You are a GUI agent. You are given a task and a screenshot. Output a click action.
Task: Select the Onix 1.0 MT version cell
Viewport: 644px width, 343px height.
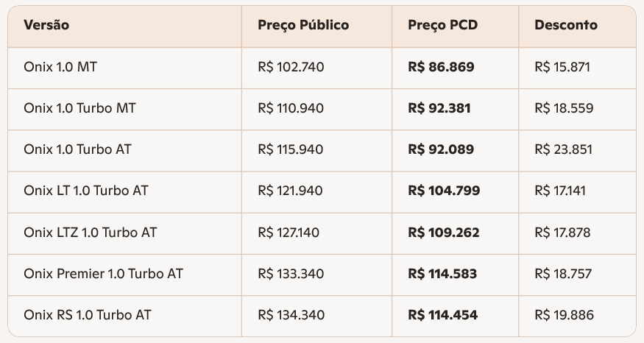point(60,67)
